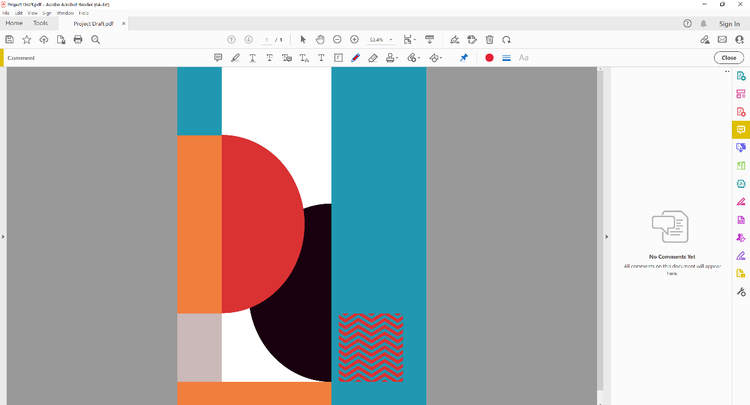Open the Stamp tool dropdown
This screenshot has height=405, width=750.
tap(392, 58)
